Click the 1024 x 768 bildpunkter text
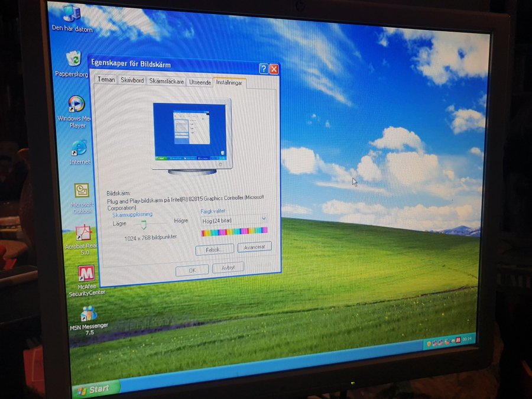The width and height of the screenshot is (532, 399). [x=150, y=238]
